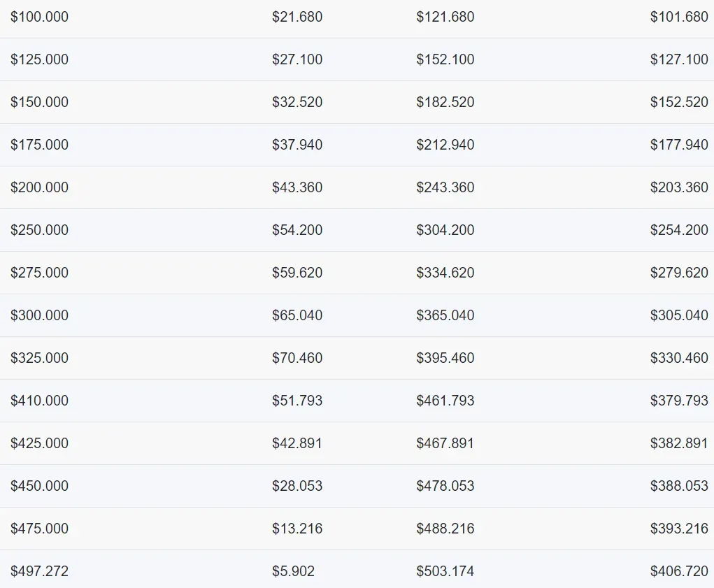Image resolution: width=714 pixels, height=588 pixels.
Task: Select the $330.460 amount
Action: (x=679, y=358)
